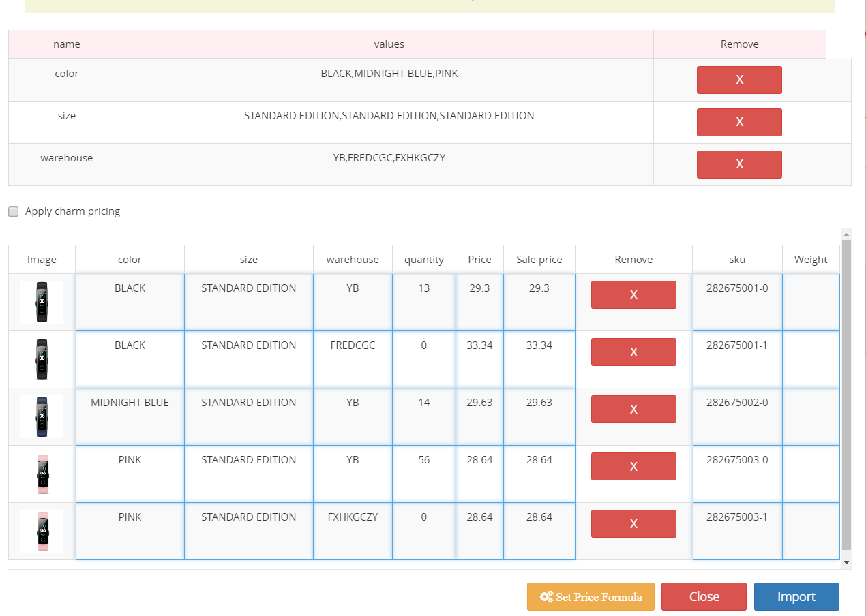The width and height of the screenshot is (866, 616).
Task: Remove the variant with SKU 282675001-0
Action: click(x=633, y=294)
